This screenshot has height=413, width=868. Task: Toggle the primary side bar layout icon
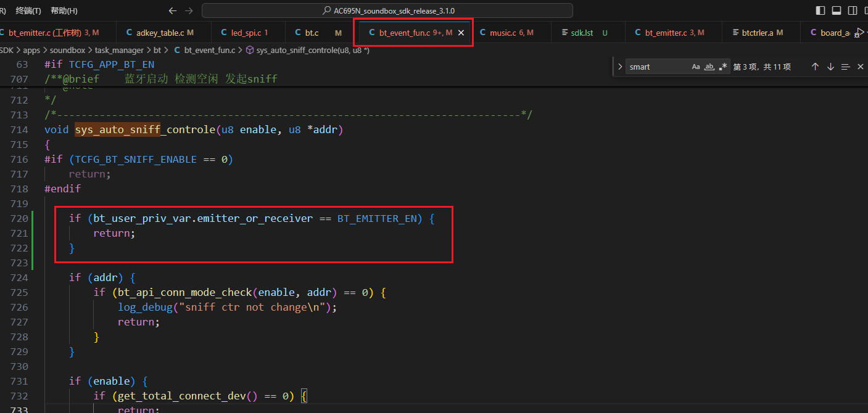coord(820,10)
